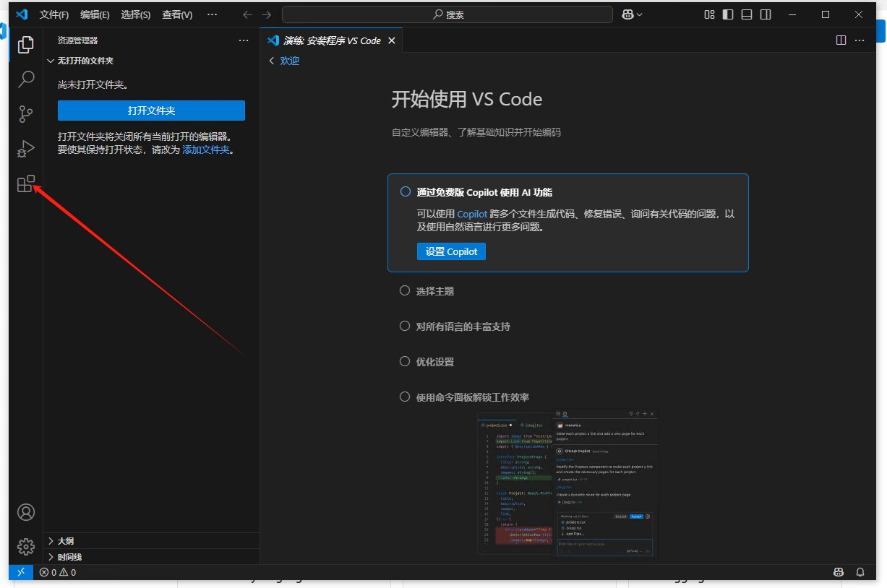Image resolution: width=887 pixels, height=588 pixels.
Task: Split the editor to the right
Action: (x=841, y=40)
